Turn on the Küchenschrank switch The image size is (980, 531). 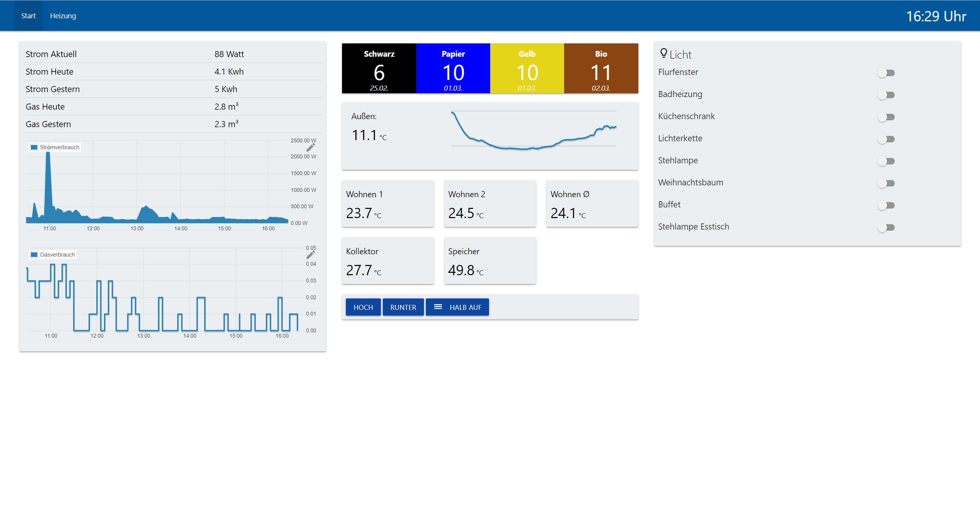pyautogui.click(x=886, y=117)
